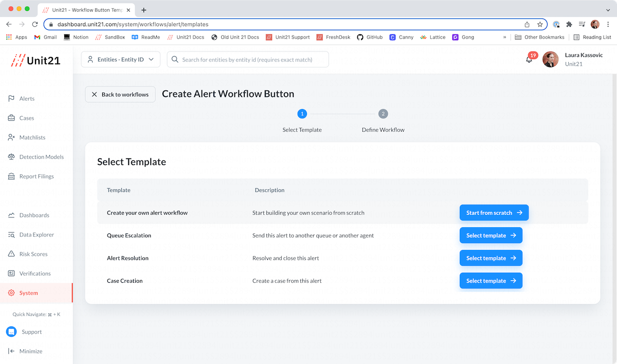Open notifications bell with 19 badge
The width and height of the screenshot is (617, 364).
529,59
